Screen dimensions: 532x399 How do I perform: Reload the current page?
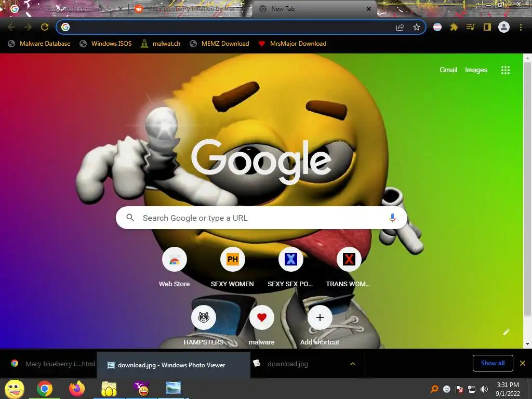(45, 27)
